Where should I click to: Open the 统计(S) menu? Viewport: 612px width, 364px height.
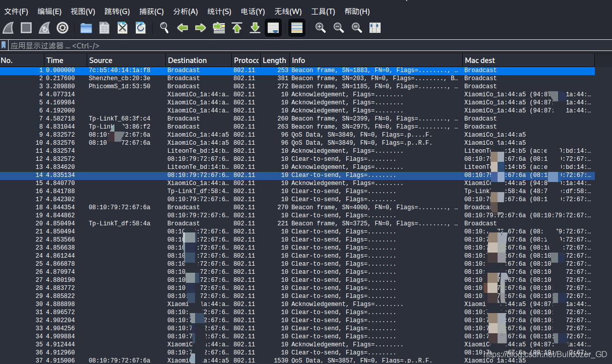(219, 11)
